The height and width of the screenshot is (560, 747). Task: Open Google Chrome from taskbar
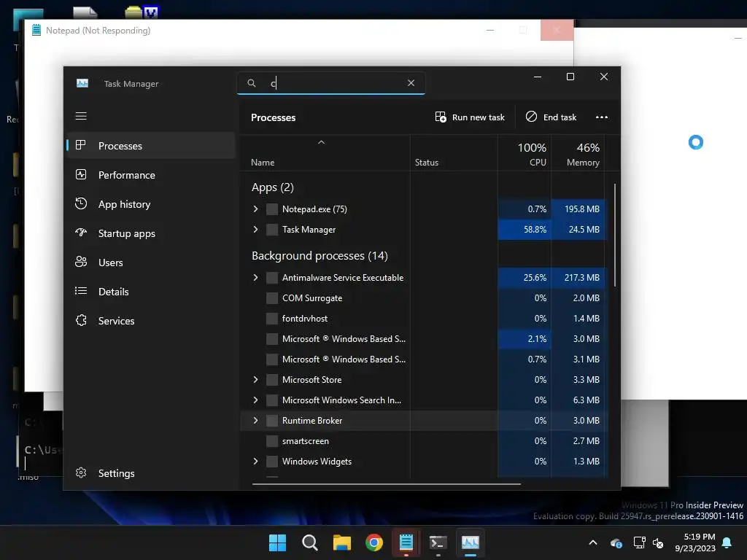coord(374,542)
